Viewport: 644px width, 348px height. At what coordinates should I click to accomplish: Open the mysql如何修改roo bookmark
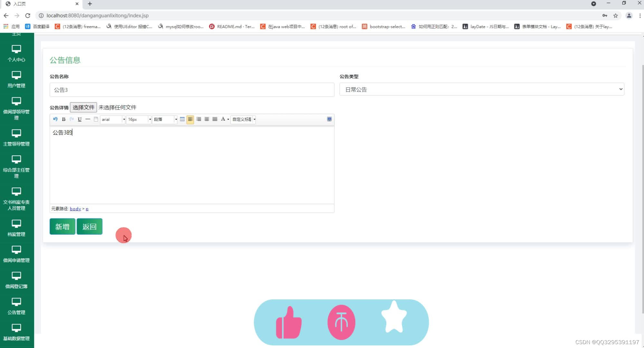[181, 26]
